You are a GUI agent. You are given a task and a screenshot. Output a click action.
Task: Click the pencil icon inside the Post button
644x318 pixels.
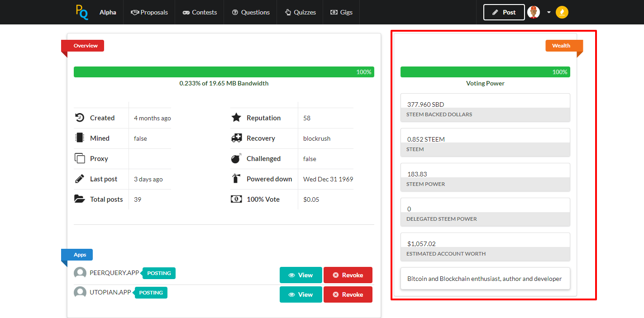tap(495, 12)
